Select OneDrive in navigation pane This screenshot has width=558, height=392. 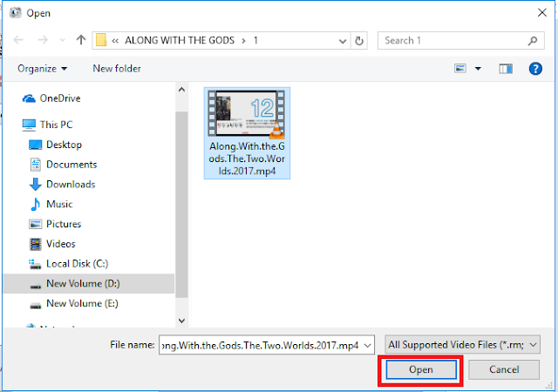pyautogui.click(x=60, y=98)
